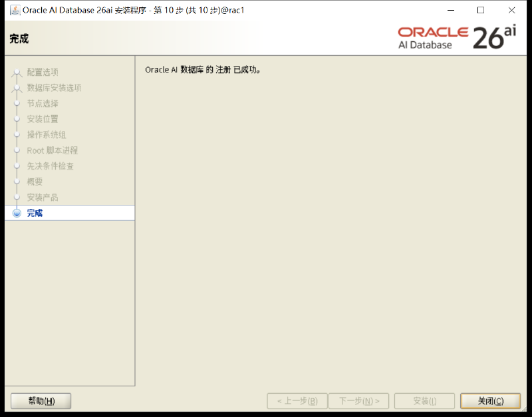
Task: Click the 关闭(C) button
Action: coord(490,401)
